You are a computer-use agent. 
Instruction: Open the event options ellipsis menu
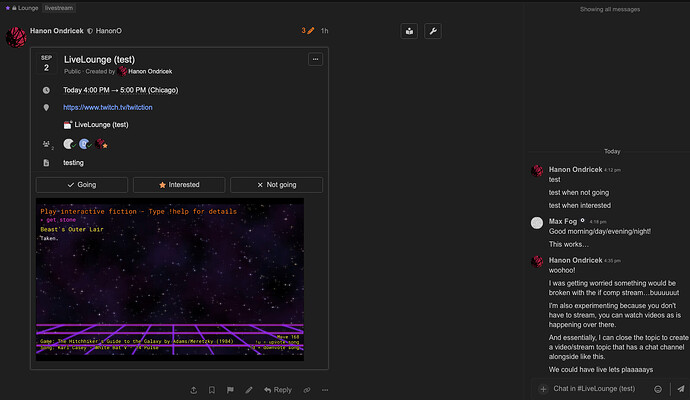(x=315, y=59)
